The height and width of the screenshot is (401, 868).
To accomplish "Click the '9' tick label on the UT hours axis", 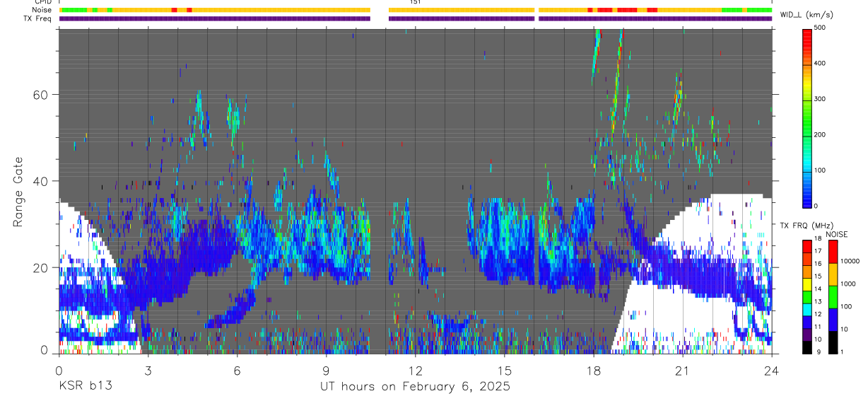I will (327, 371).
